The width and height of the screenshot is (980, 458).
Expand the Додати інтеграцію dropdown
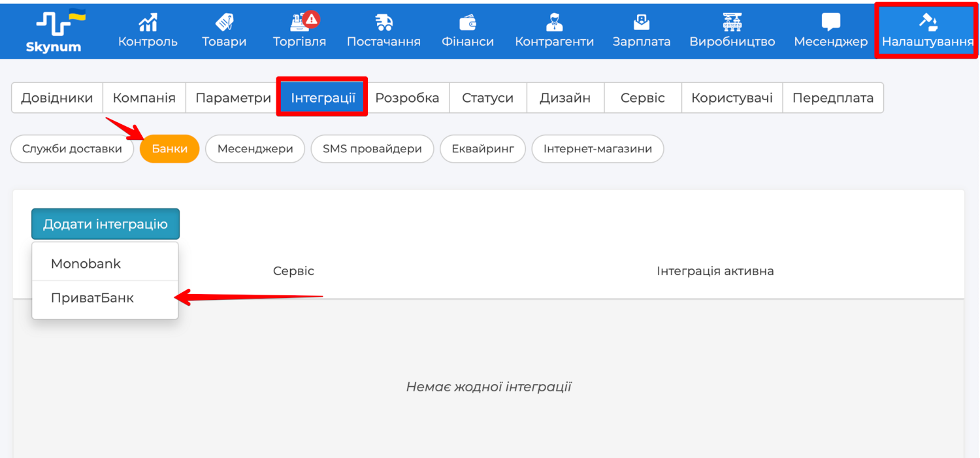click(x=105, y=224)
